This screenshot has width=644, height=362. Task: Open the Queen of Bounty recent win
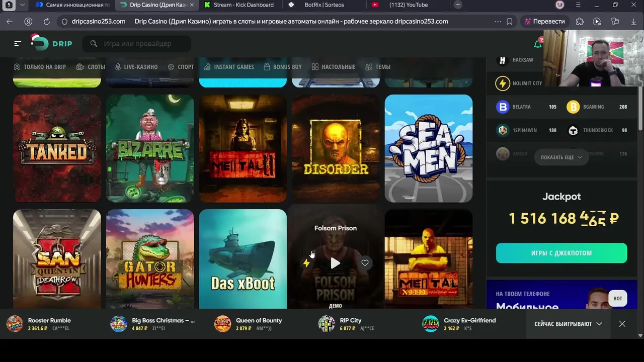(x=249, y=324)
